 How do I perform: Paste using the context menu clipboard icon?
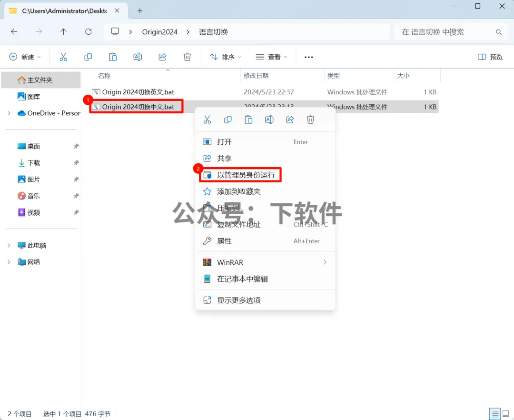click(x=248, y=120)
